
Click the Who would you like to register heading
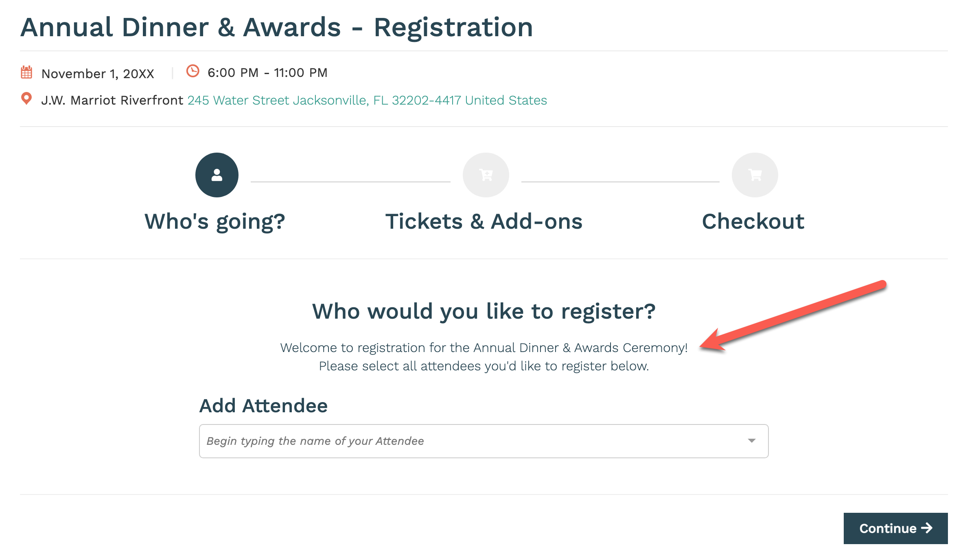tap(484, 312)
